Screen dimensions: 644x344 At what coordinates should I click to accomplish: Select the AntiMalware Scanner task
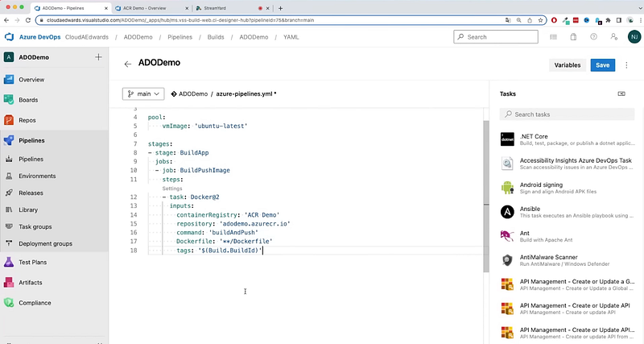click(x=568, y=260)
